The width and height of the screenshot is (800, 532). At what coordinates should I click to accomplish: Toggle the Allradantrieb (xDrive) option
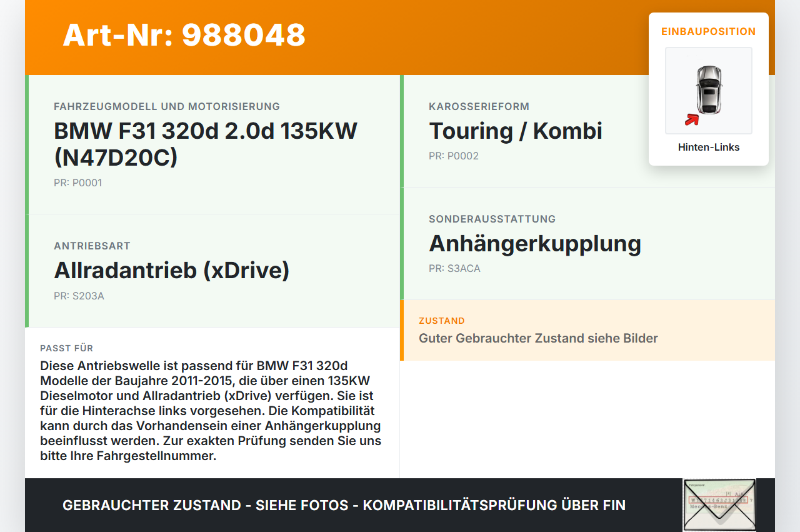[172, 270]
